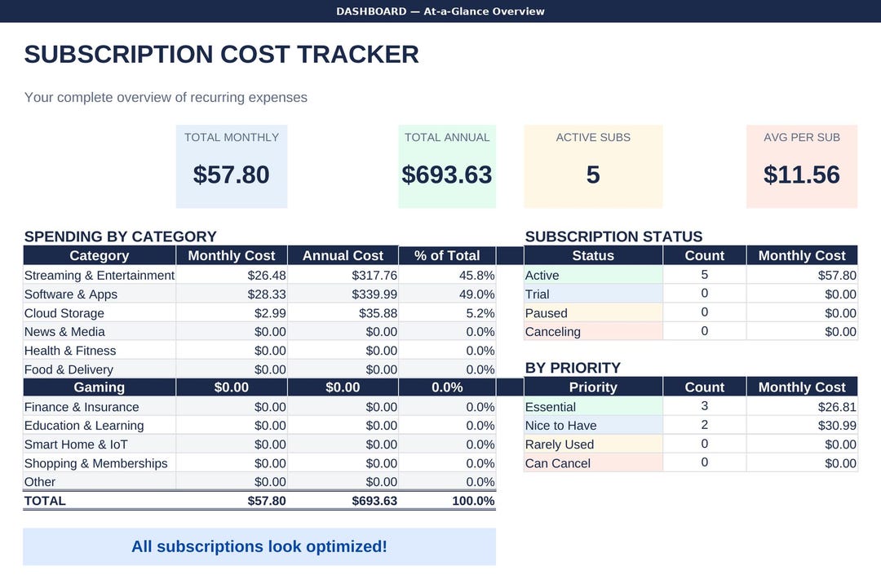The image size is (881, 588).
Task: Select the Nice to Have priority cell
Action: tap(593, 426)
